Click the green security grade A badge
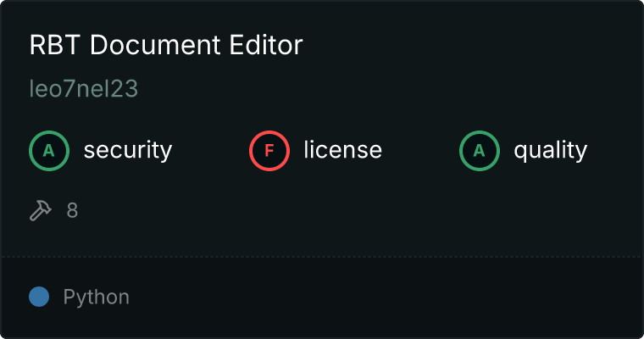Viewport: 644px width, 339px height. click(49, 151)
